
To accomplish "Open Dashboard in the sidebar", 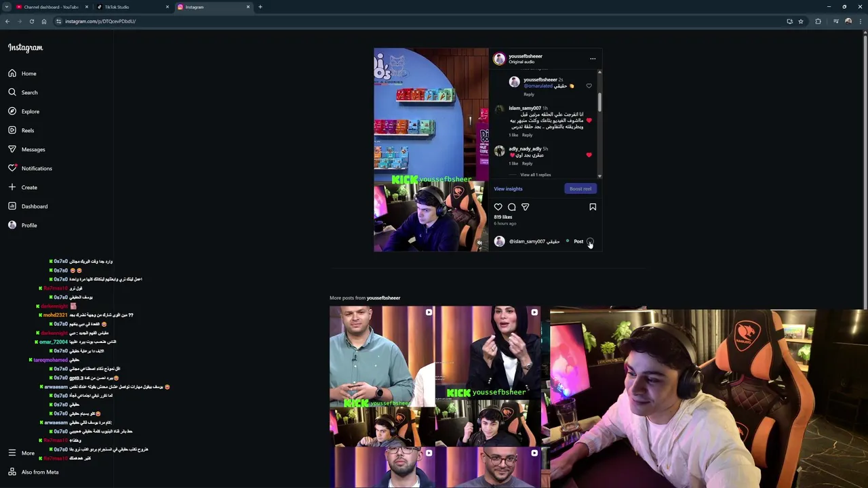I will pos(28,206).
